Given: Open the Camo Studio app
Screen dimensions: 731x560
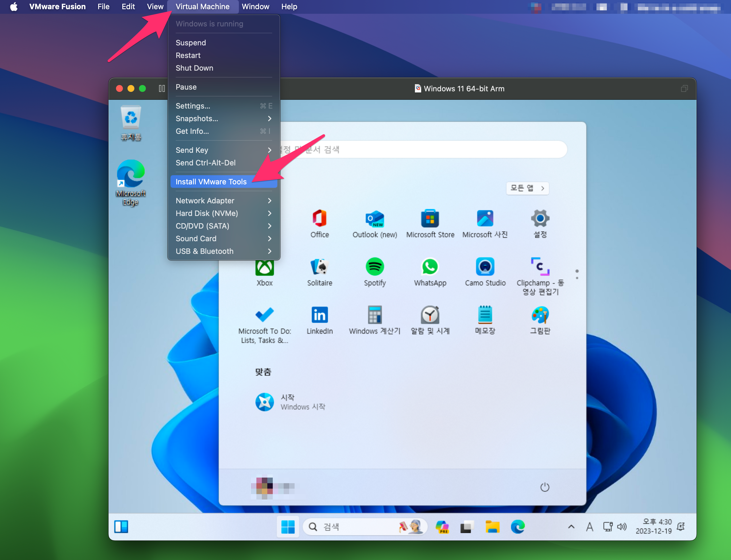Looking at the screenshot, I should [x=485, y=267].
